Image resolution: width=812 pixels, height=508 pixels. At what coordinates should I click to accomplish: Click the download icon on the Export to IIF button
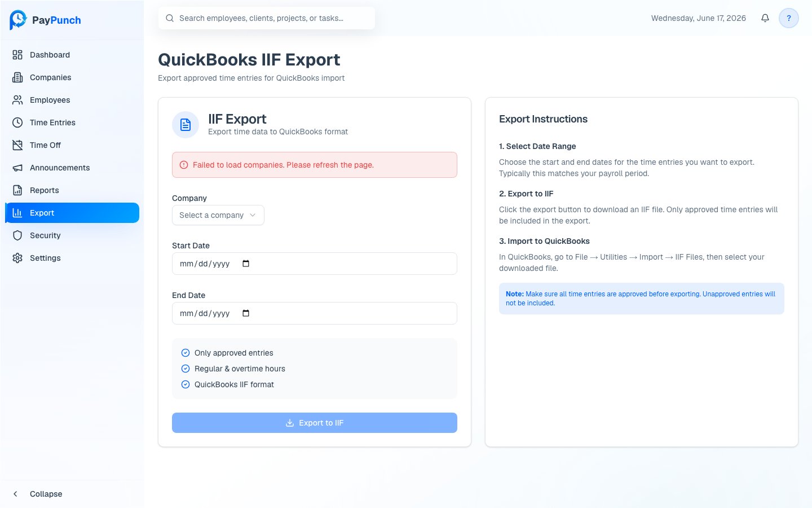pyautogui.click(x=290, y=423)
